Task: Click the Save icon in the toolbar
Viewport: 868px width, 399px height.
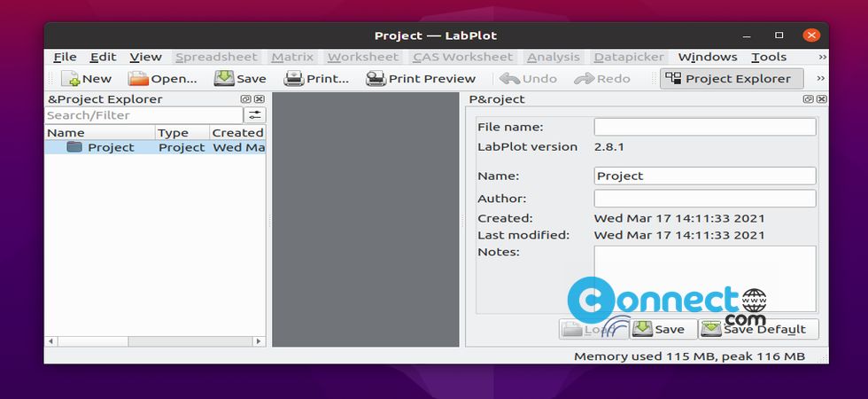Action: pos(224,78)
